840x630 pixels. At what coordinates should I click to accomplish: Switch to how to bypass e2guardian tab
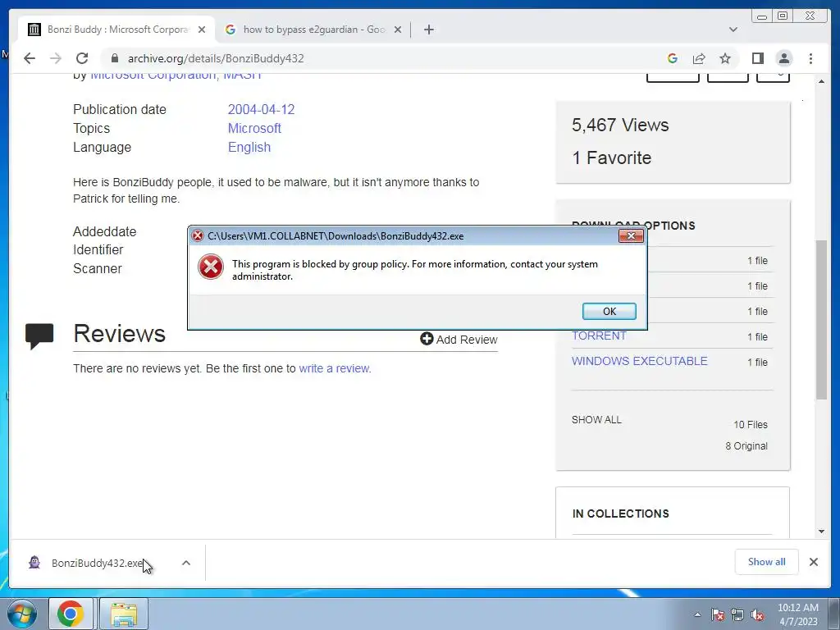click(x=313, y=30)
